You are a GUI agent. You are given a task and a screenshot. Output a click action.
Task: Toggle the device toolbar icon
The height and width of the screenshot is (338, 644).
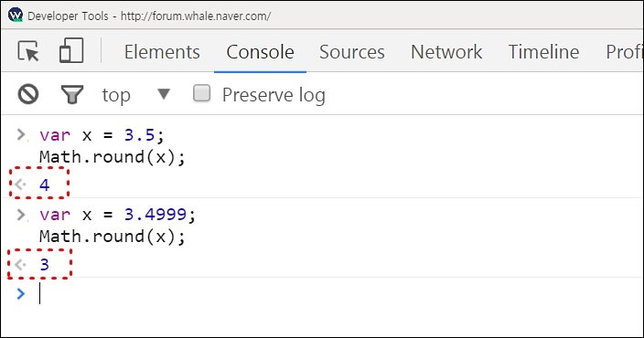71,50
